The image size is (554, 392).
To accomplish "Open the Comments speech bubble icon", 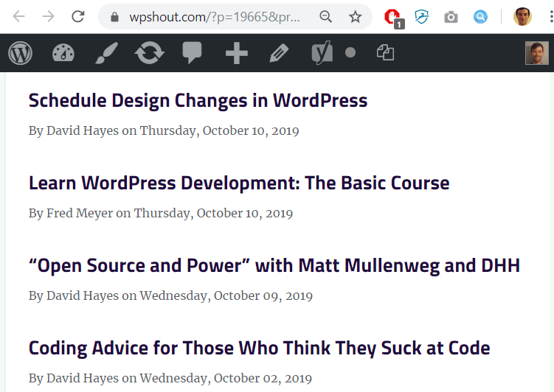I will coord(192,53).
